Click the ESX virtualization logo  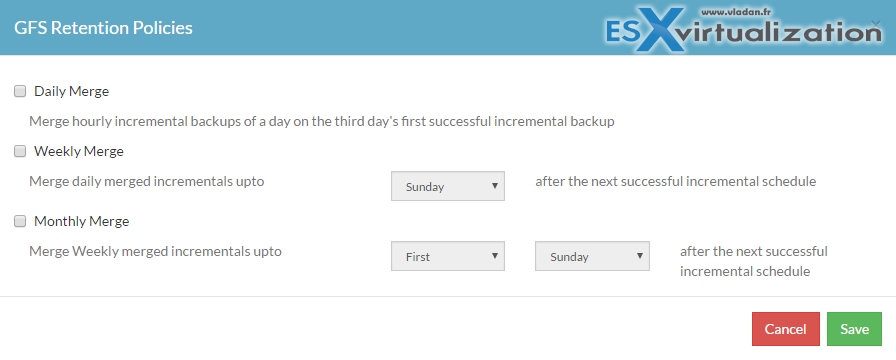[744, 30]
